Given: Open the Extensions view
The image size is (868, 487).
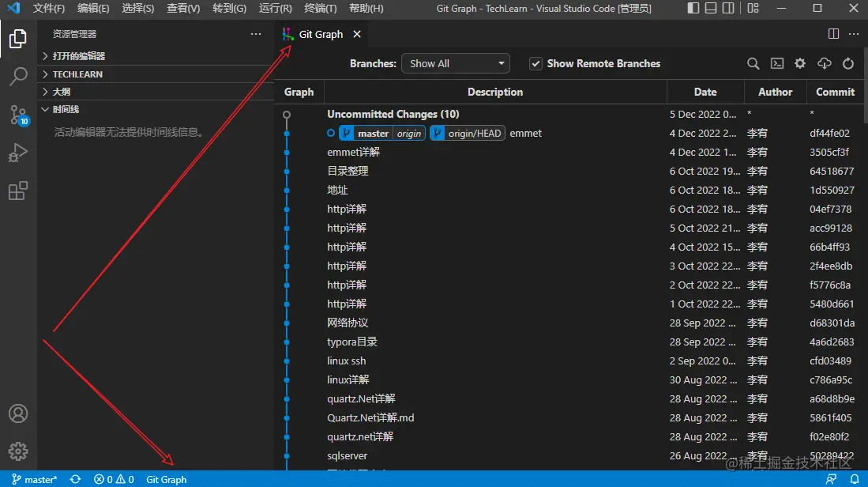Looking at the screenshot, I should click(17, 191).
